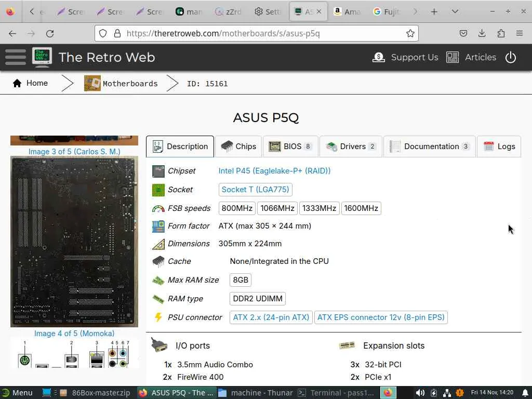The height and width of the screenshot is (399, 532).
Task: Click Support Us text link
Action: coord(415,57)
